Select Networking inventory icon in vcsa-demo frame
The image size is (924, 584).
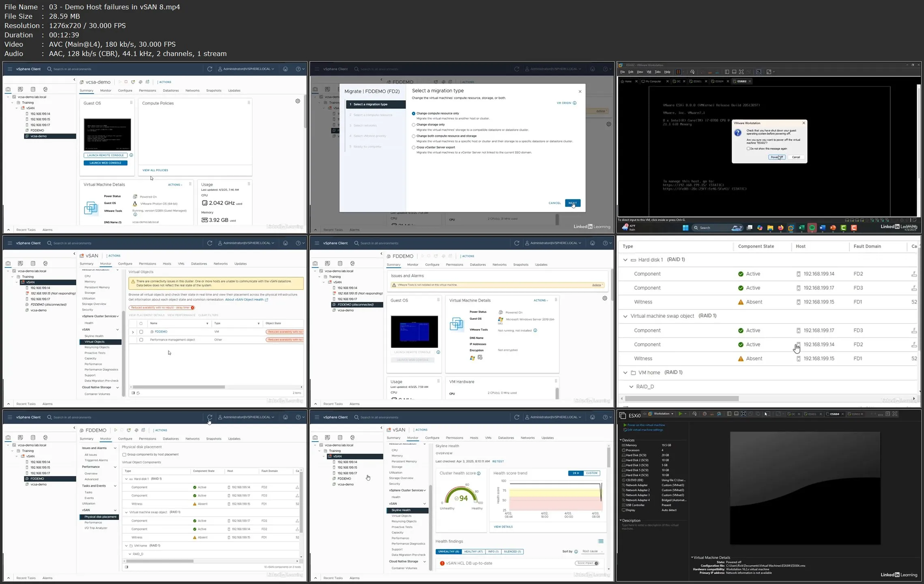click(45, 89)
